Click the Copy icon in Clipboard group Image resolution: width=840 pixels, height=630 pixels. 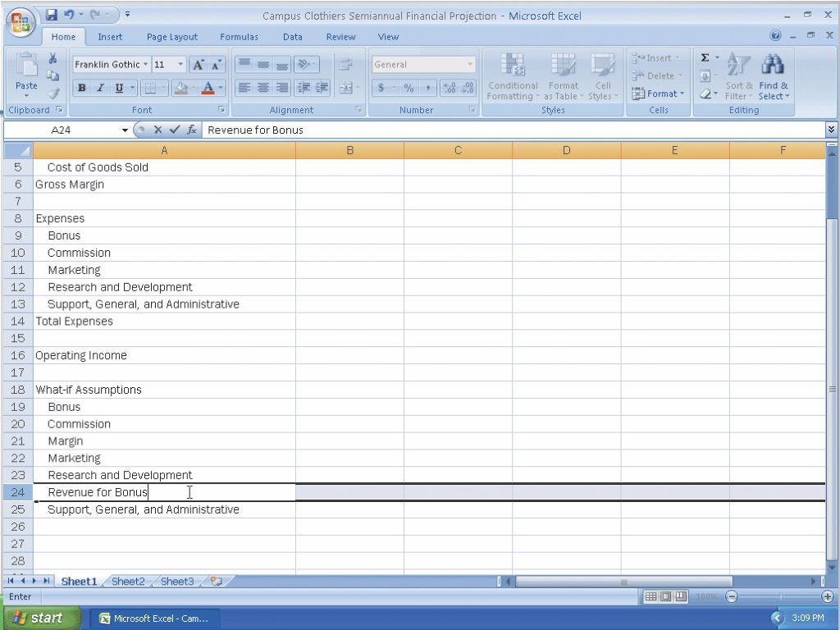pos(52,75)
